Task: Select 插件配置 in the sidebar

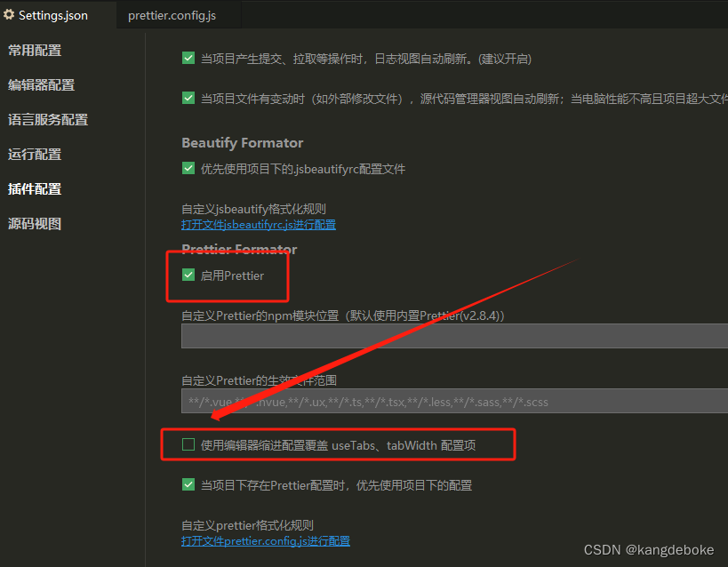Action: point(34,188)
